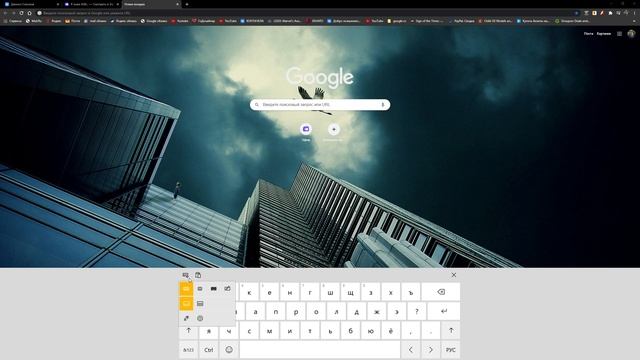The height and width of the screenshot is (360, 640).
Task: Tap the spacebar key
Action: (x=320, y=350)
